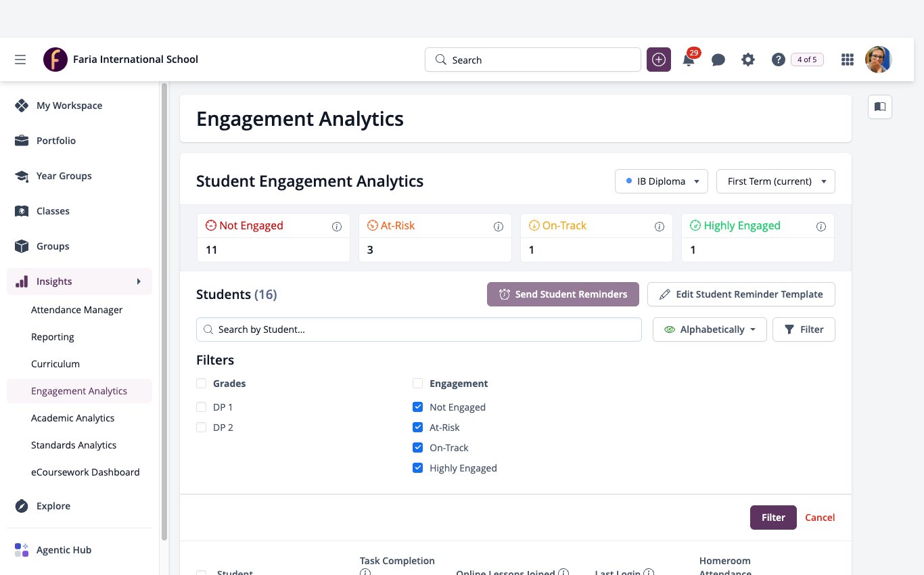Click the On-Track count card
The height and width of the screenshot is (575, 924).
coord(597,238)
